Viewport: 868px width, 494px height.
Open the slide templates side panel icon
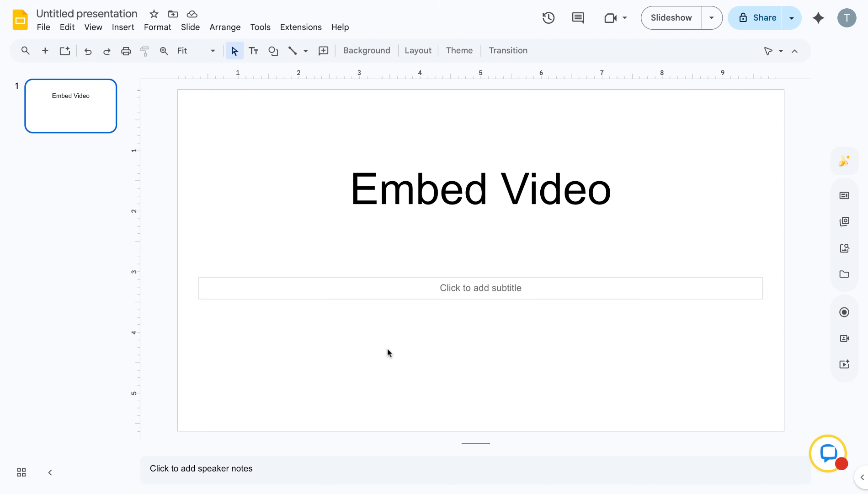844,195
